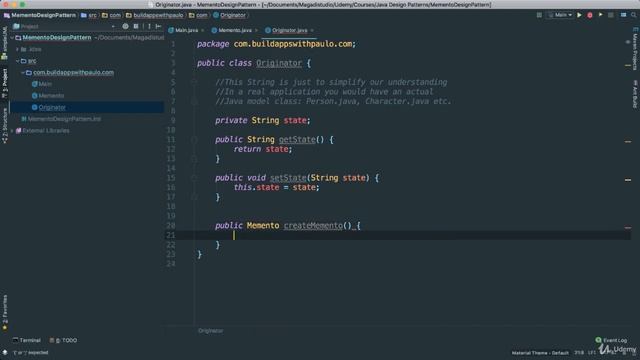Click Material Theme - Default status widget
640x360 pixels.
[540, 353]
